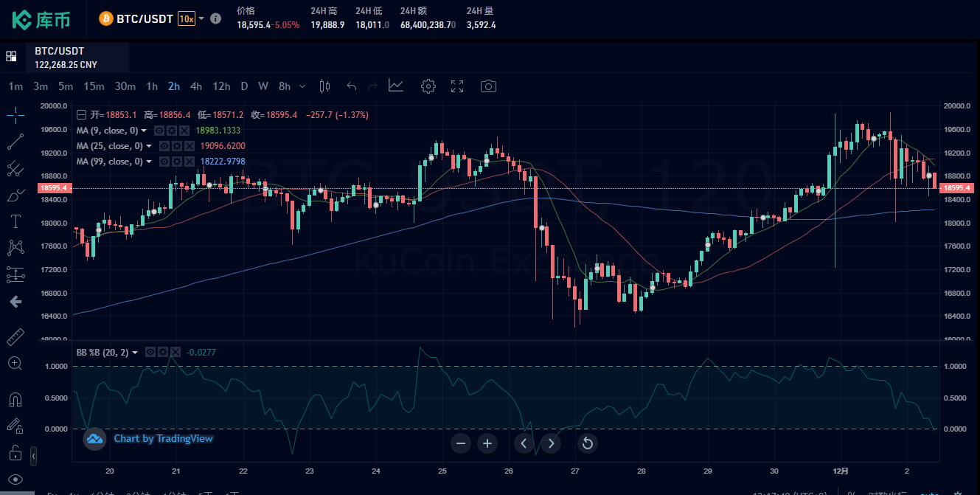
Task: Toggle visibility of MA 99 indicator
Action: click(x=164, y=162)
